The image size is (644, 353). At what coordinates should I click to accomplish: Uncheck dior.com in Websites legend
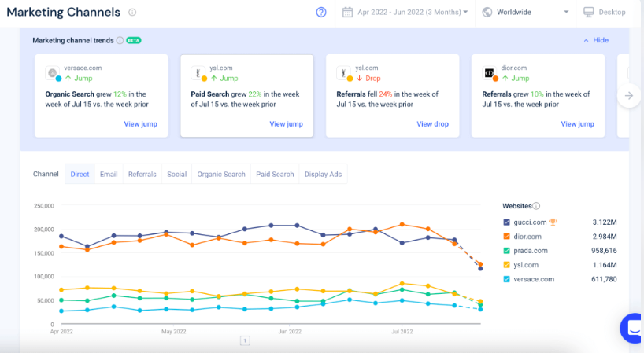point(506,237)
